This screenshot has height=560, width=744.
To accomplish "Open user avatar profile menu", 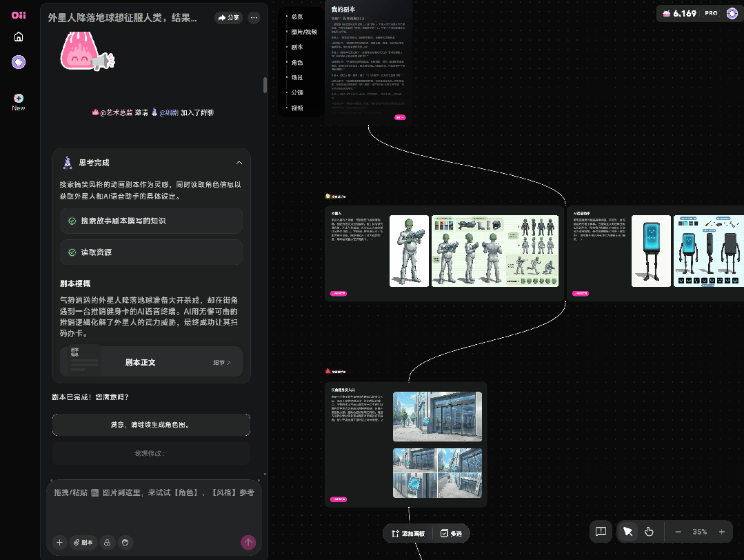I will [732, 13].
